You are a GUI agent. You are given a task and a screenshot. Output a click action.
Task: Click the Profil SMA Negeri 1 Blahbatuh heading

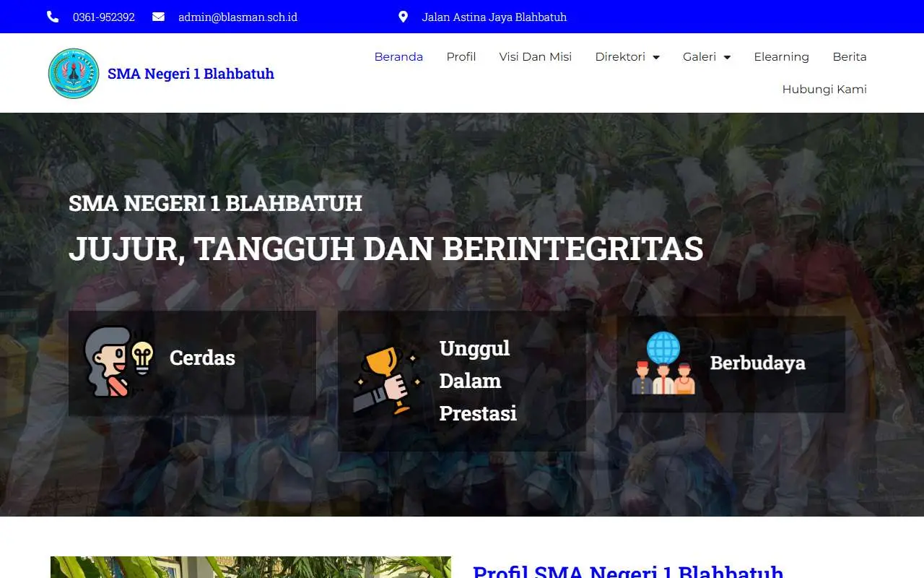[628, 571]
